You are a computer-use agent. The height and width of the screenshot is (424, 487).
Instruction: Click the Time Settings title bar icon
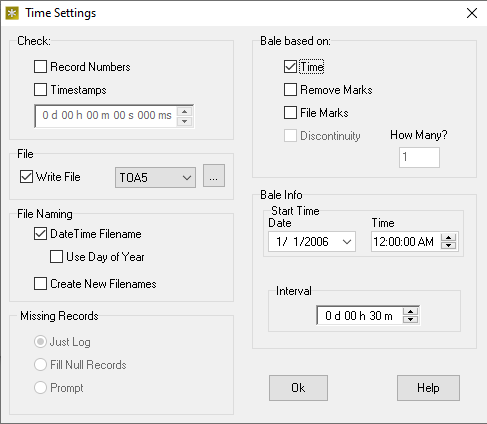[x=12, y=13]
